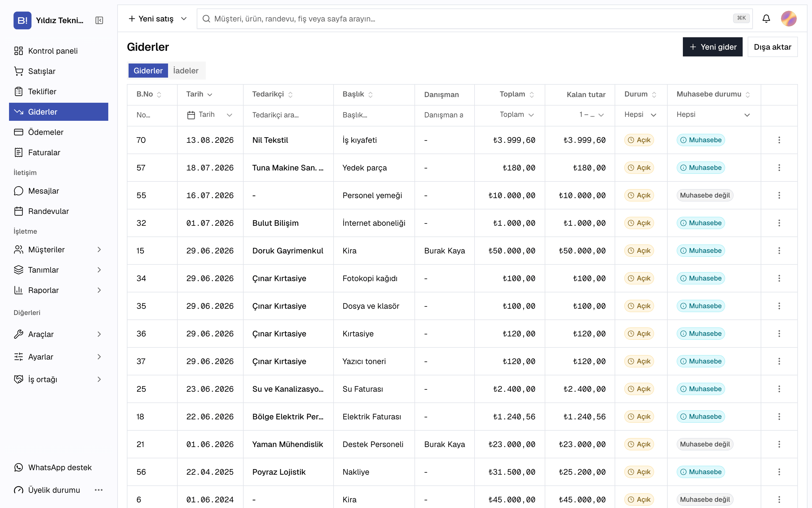Open row actions for Doruk Gayrimenkul Kira
Screen dimensions: 812x508
pyautogui.click(x=779, y=251)
